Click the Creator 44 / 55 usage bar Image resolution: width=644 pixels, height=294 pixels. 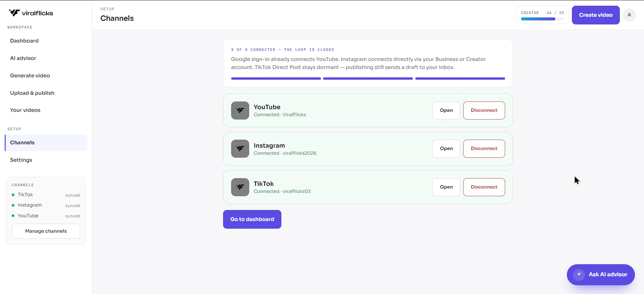542,15
